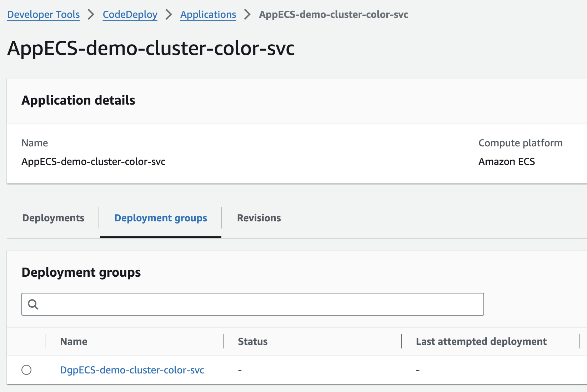Image resolution: width=587 pixels, height=392 pixels.
Task: Open the Developer Tools breadcrumb link
Action: pyautogui.click(x=43, y=15)
